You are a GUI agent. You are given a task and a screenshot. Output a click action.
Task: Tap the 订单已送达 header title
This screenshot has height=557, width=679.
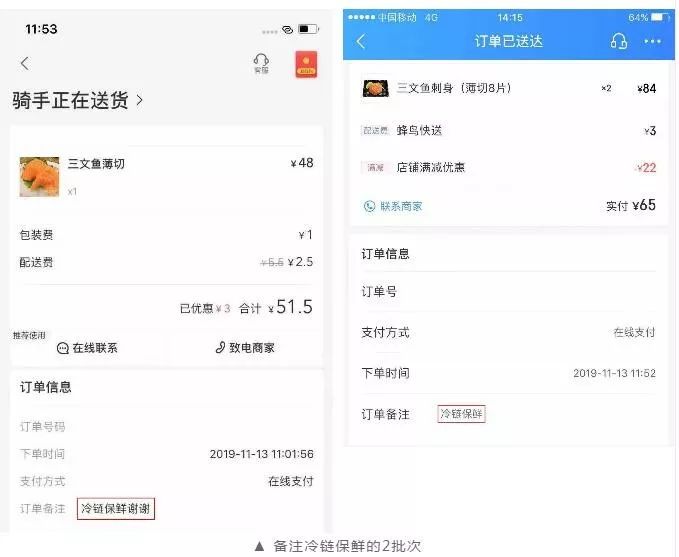coord(508,42)
